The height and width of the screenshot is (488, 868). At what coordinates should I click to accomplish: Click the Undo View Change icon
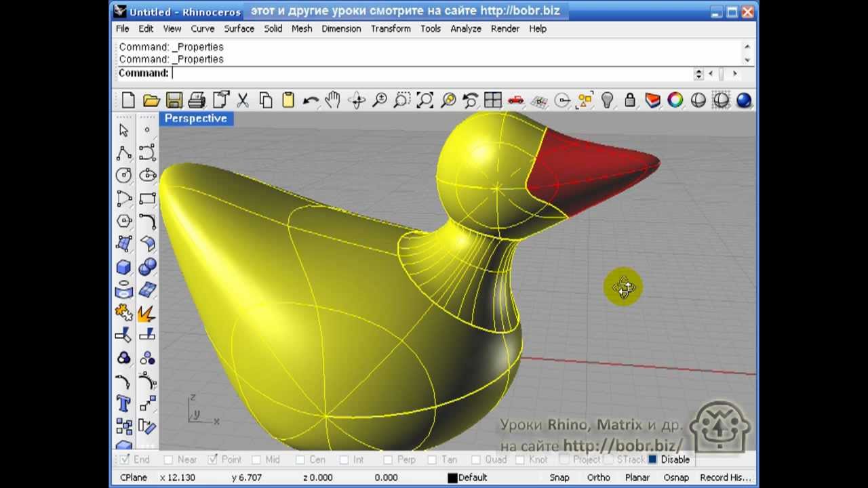click(471, 100)
